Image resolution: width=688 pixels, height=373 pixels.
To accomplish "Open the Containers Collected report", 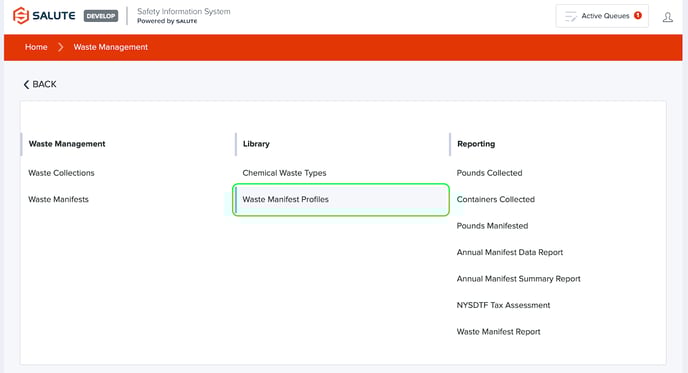I will click(x=495, y=199).
